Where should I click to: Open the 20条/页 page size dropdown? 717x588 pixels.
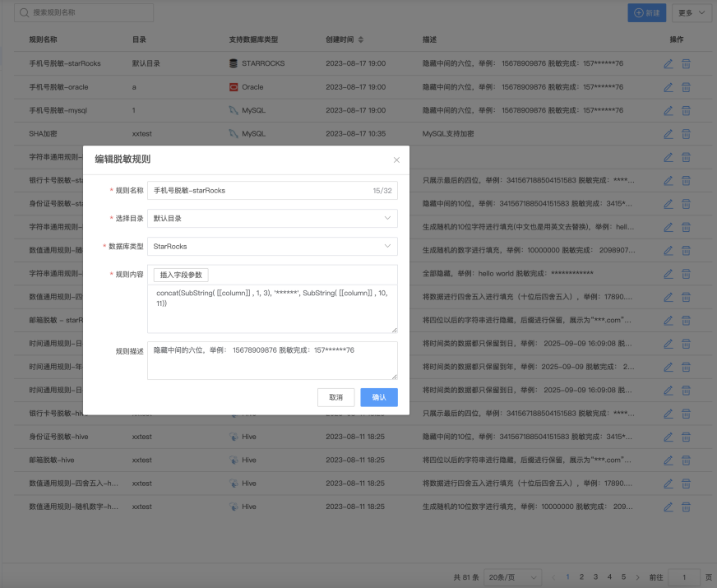point(512,577)
